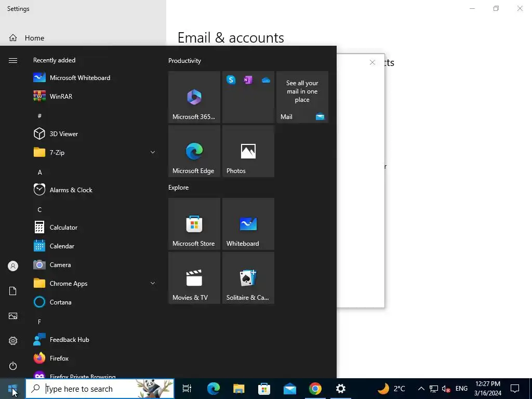Image resolution: width=532 pixels, height=399 pixels.
Task: Click the network icon in system tray
Action: pyautogui.click(x=434, y=389)
